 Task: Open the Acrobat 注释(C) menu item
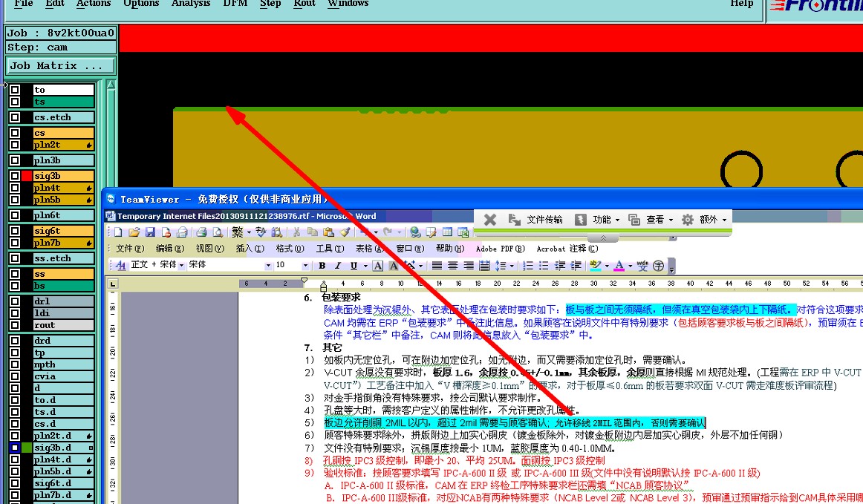[567, 249]
